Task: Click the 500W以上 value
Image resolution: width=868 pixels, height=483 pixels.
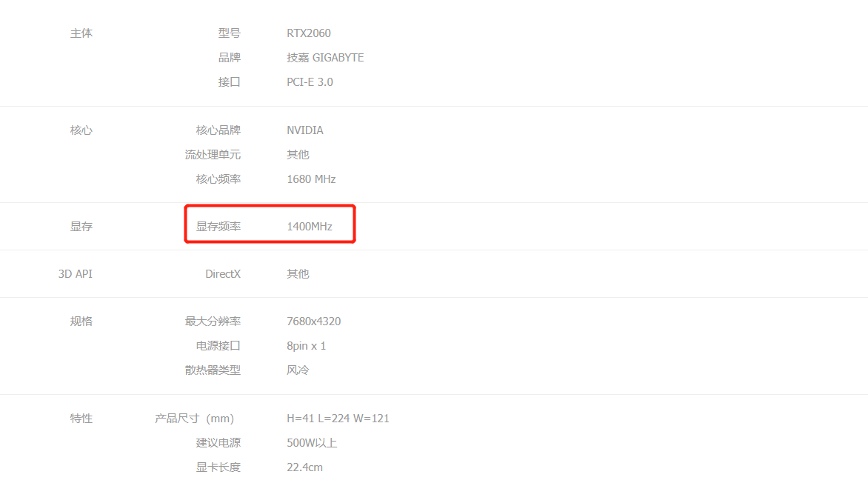Action: tap(312, 442)
